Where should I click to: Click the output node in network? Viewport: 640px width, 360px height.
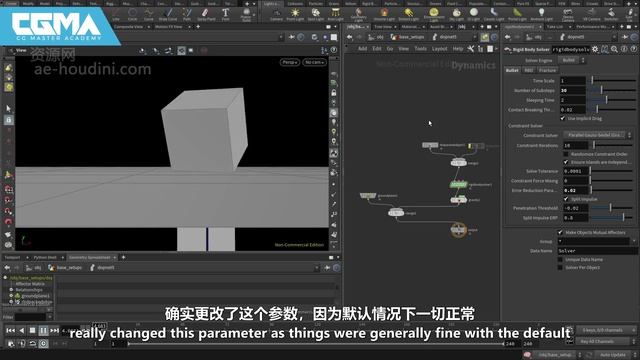458,230
